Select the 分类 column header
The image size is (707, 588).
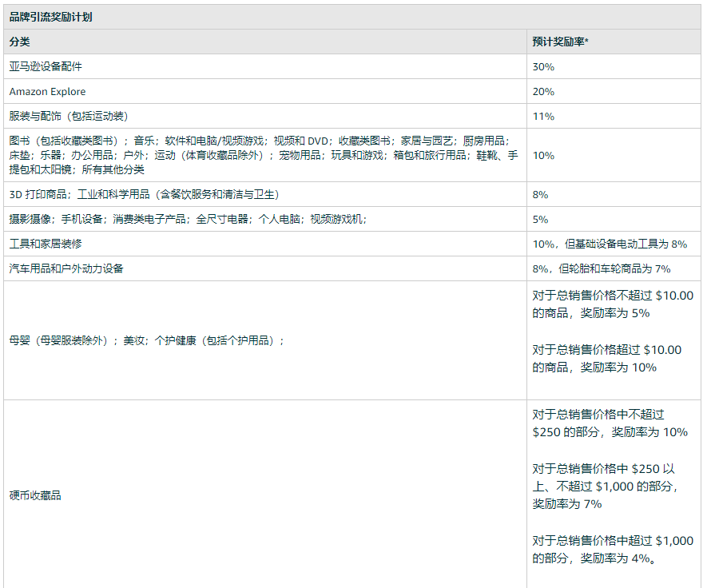pyautogui.click(x=19, y=42)
